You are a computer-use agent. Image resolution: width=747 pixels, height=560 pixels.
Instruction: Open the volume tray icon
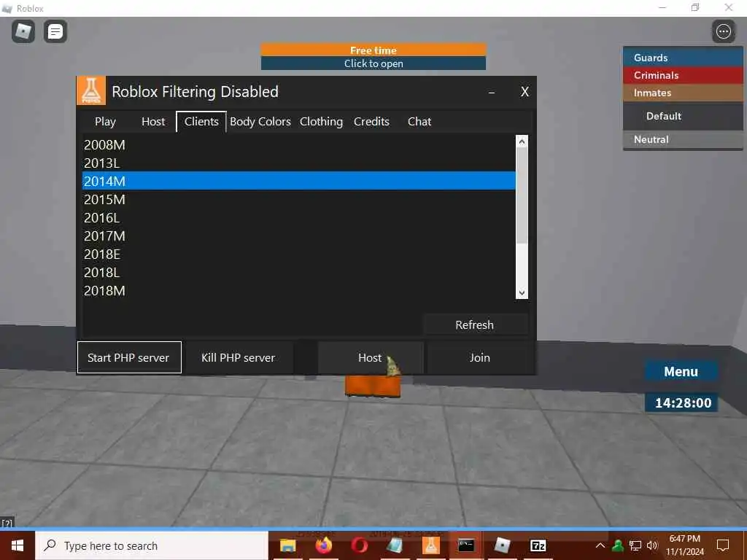click(652, 545)
